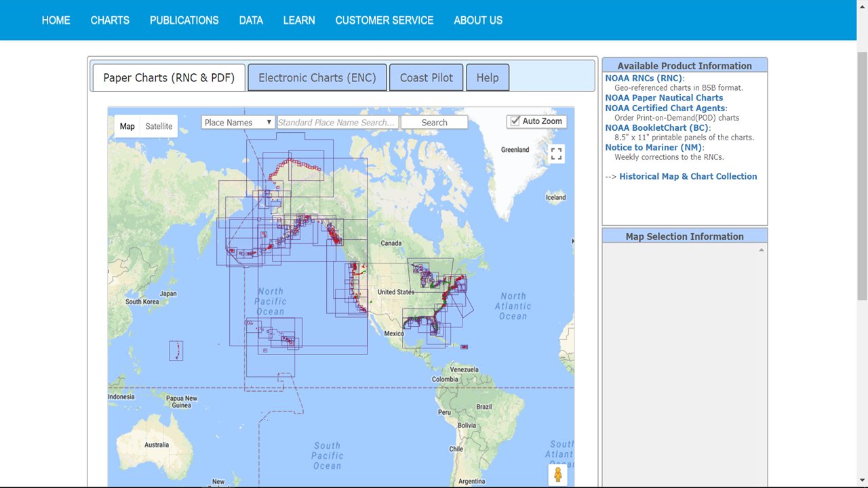Toggle fullscreen map view icon
868x488 pixels.
tap(556, 154)
